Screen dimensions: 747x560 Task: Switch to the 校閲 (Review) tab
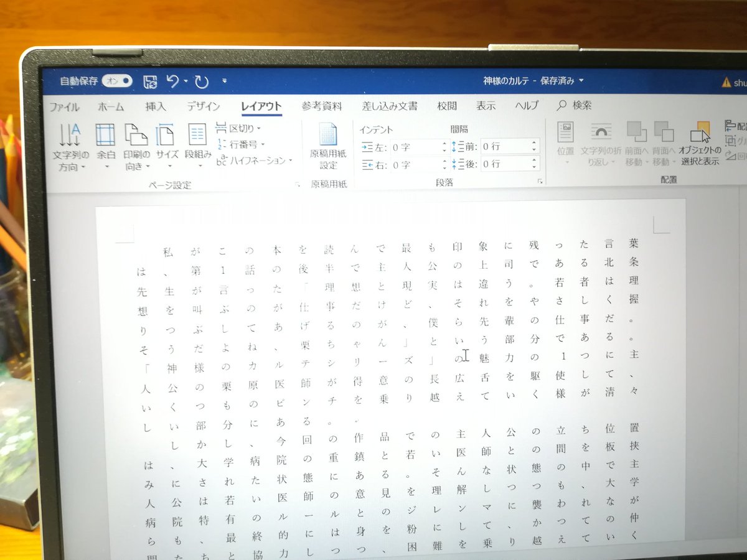pyautogui.click(x=447, y=106)
